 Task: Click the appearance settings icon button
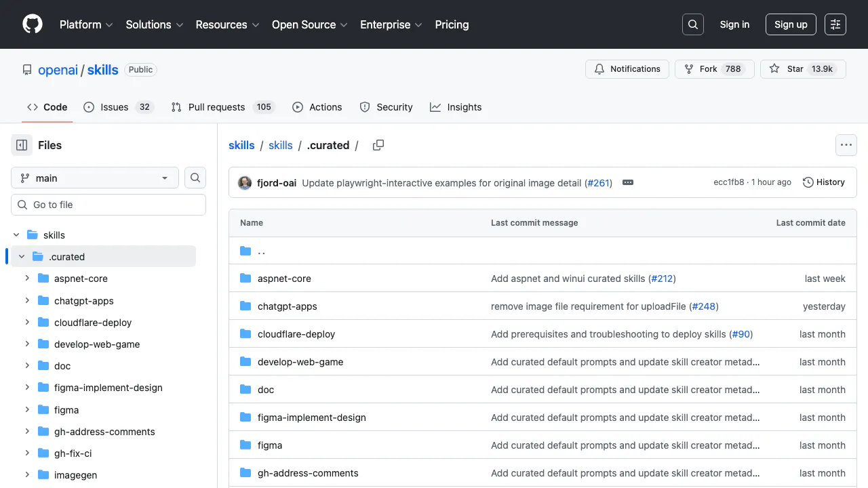point(835,24)
